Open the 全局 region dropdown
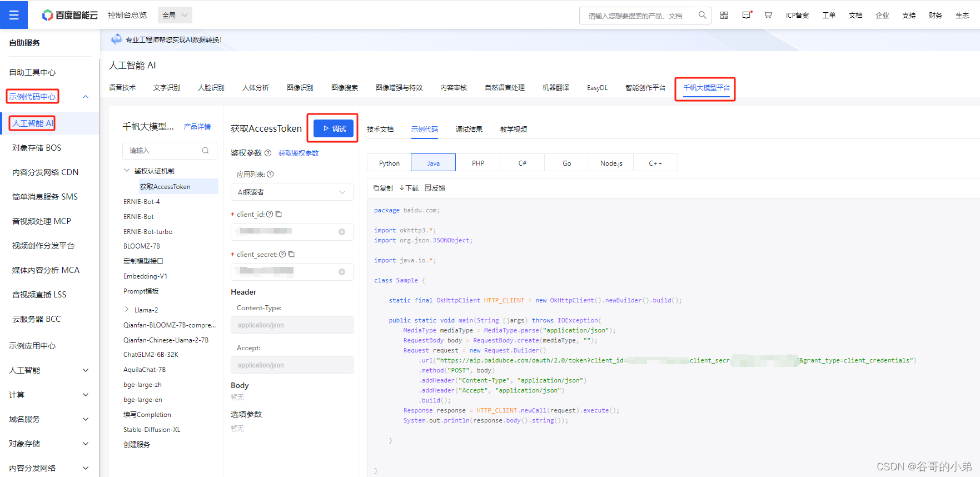The image size is (980, 477). coord(175,15)
